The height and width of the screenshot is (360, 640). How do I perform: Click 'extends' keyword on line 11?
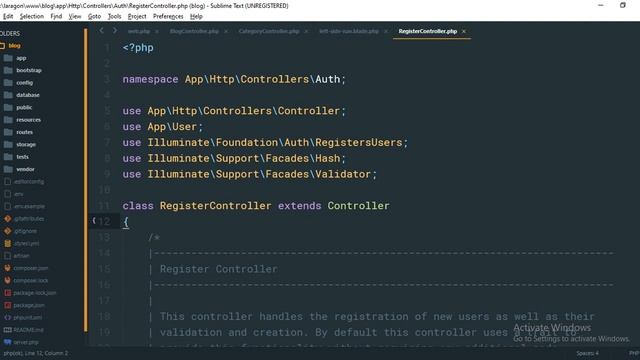click(x=299, y=206)
